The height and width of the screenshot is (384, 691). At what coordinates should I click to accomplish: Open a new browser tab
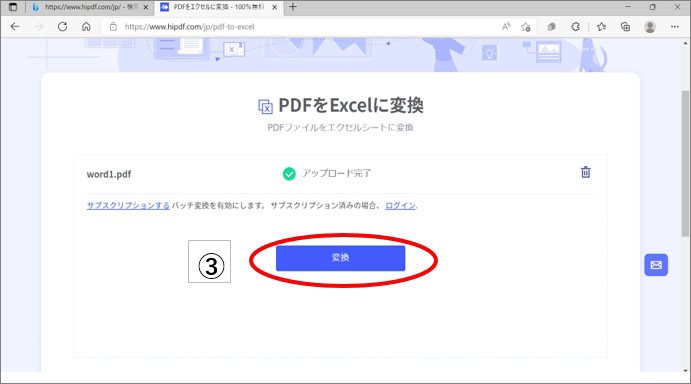click(x=293, y=7)
